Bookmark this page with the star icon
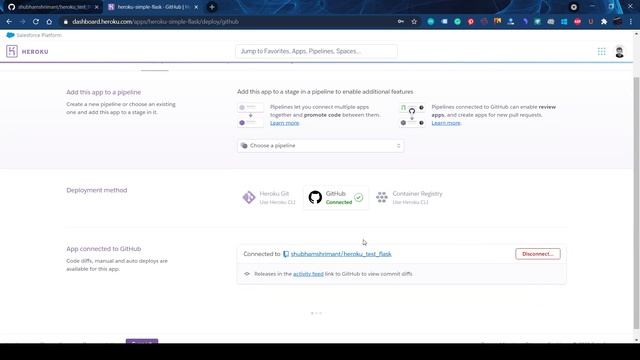The image size is (640, 360). (414, 22)
